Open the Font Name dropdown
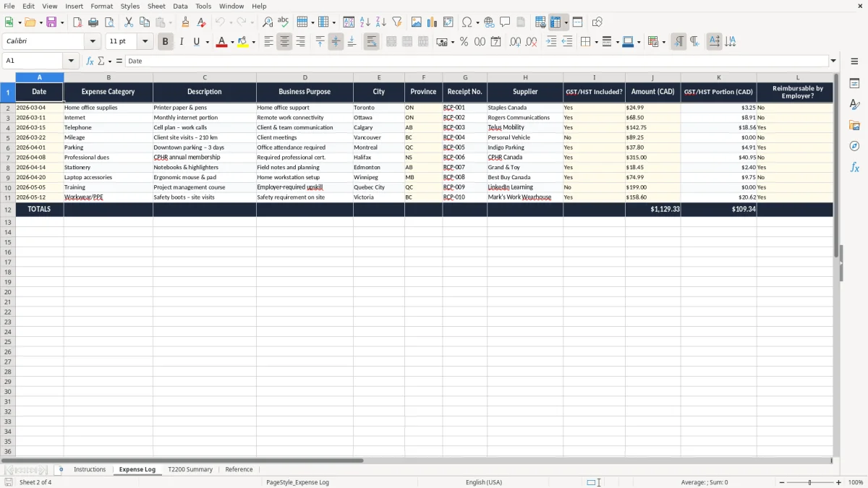 tap(93, 42)
